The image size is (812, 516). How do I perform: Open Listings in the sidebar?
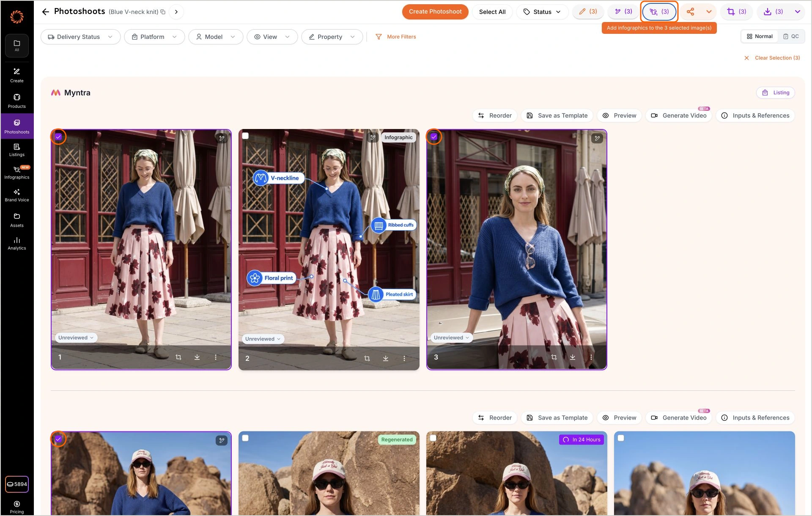click(17, 150)
